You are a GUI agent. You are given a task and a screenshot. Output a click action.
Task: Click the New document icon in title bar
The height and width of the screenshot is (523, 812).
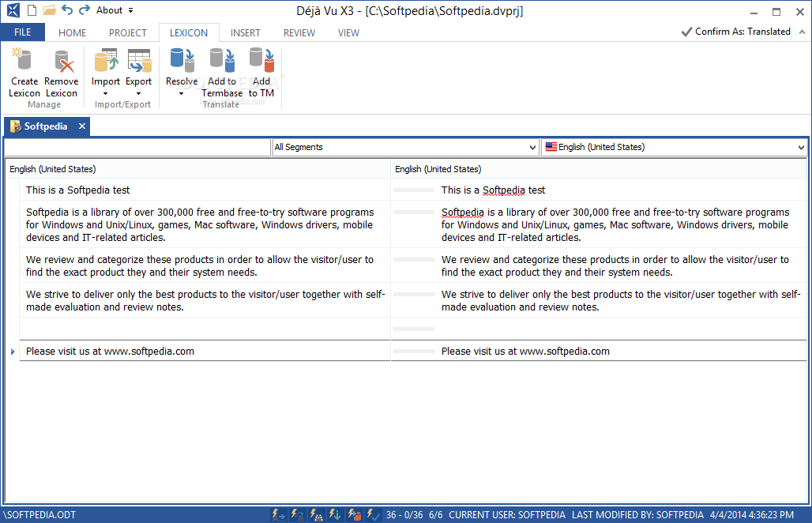(x=32, y=9)
